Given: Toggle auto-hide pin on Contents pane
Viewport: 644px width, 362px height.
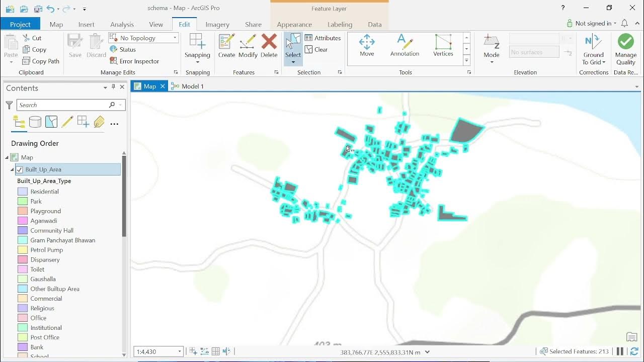Looking at the screenshot, I should pyautogui.click(x=113, y=87).
